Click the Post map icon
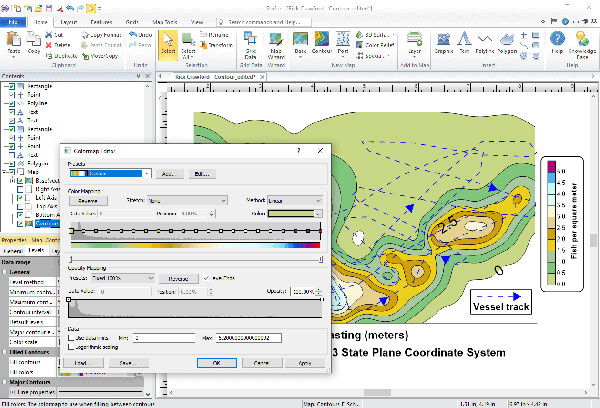Image resolution: width=600 pixels, height=408 pixels. coord(343,39)
